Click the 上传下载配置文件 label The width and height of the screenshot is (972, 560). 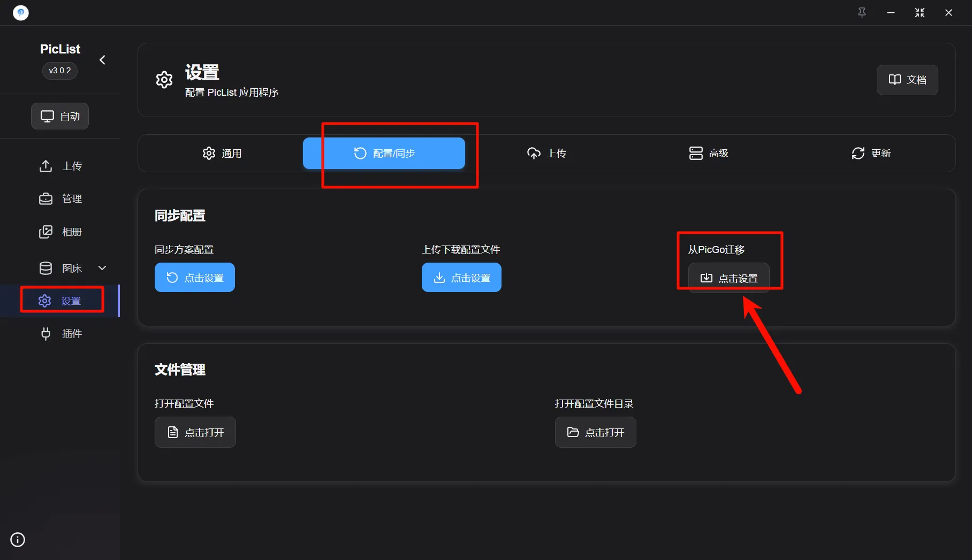461,250
